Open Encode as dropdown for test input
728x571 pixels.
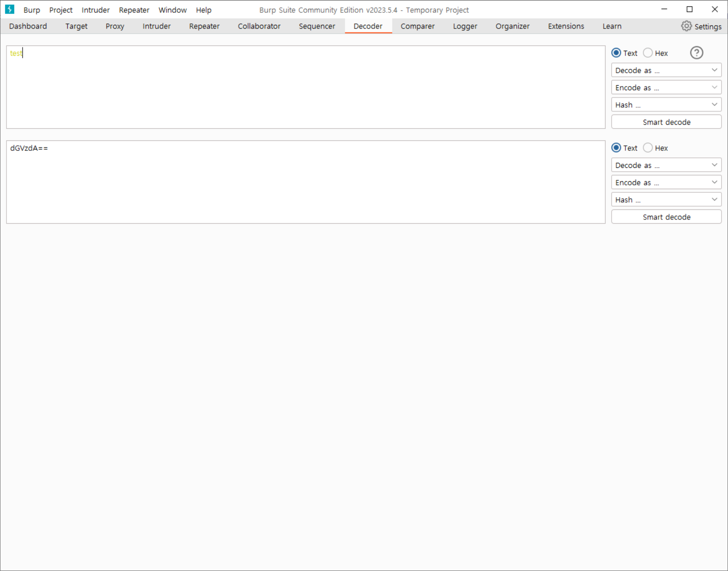(x=666, y=87)
